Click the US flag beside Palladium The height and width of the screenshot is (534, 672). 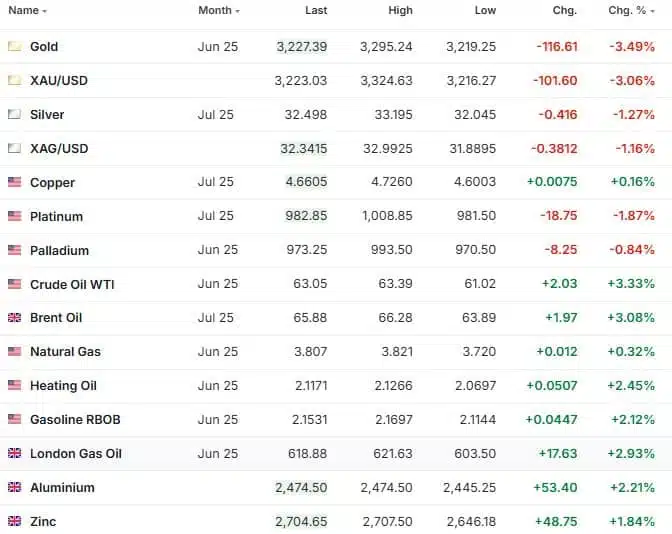(x=14, y=251)
